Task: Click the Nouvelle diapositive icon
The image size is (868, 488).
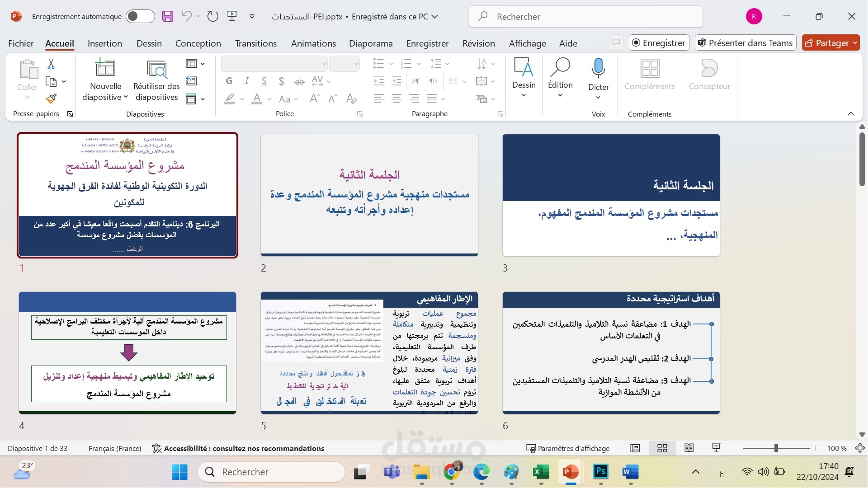Action: [105, 68]
